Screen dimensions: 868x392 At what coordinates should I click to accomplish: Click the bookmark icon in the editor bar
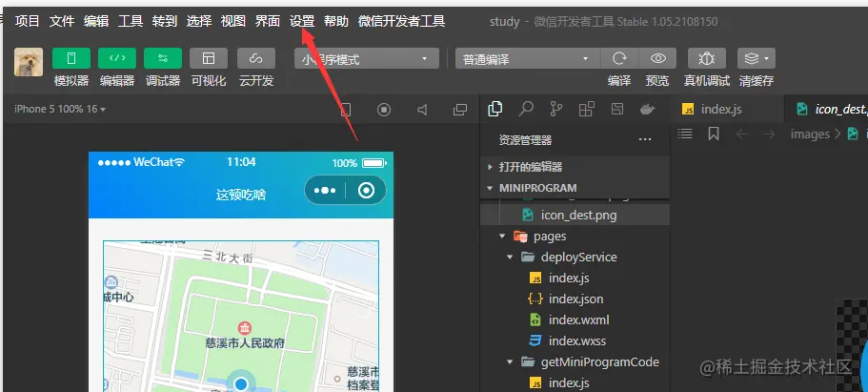tap(714, 134)
